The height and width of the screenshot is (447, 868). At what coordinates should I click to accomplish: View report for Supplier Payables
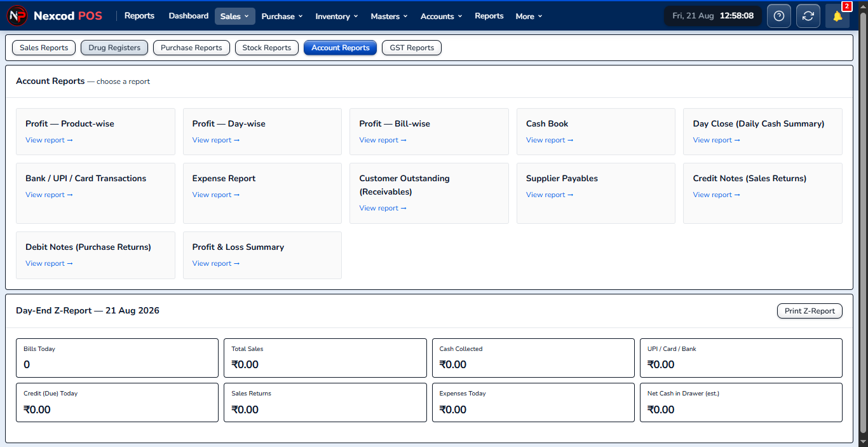click(550, 195)
